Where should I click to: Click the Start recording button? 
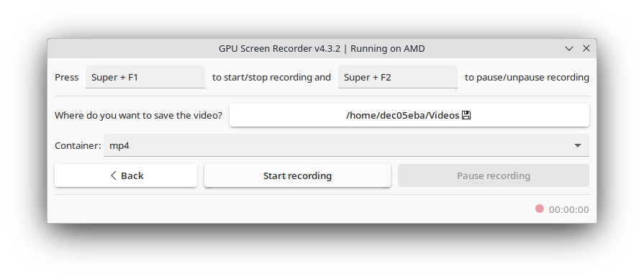297,175
